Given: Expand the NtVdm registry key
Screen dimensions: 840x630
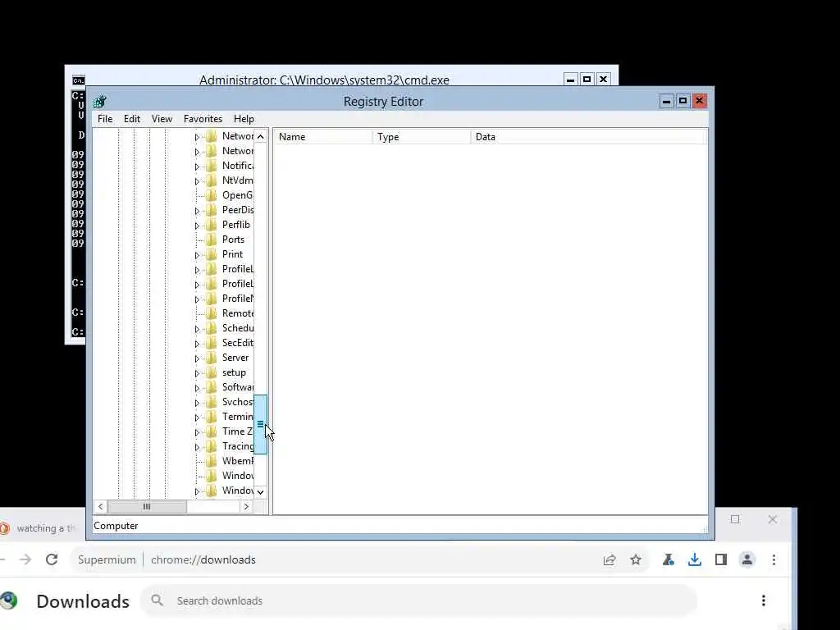Looking at the screenshot, I should (197, 181).
